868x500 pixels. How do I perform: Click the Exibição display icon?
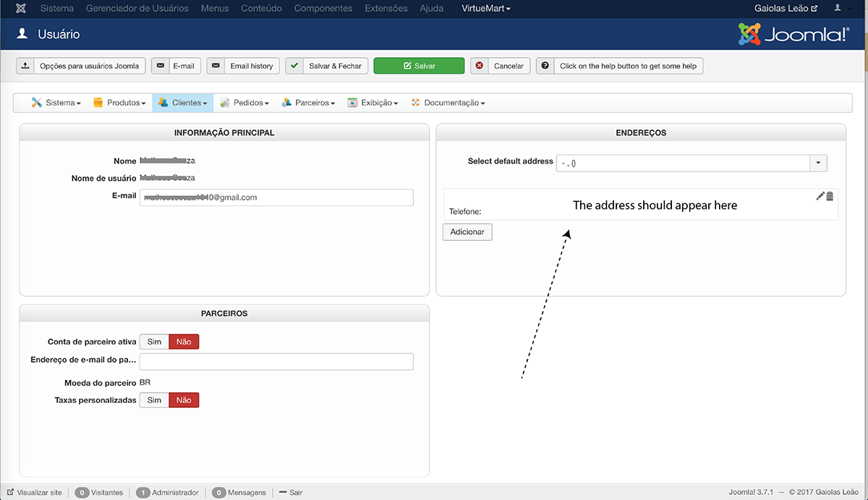coord(352,103)
